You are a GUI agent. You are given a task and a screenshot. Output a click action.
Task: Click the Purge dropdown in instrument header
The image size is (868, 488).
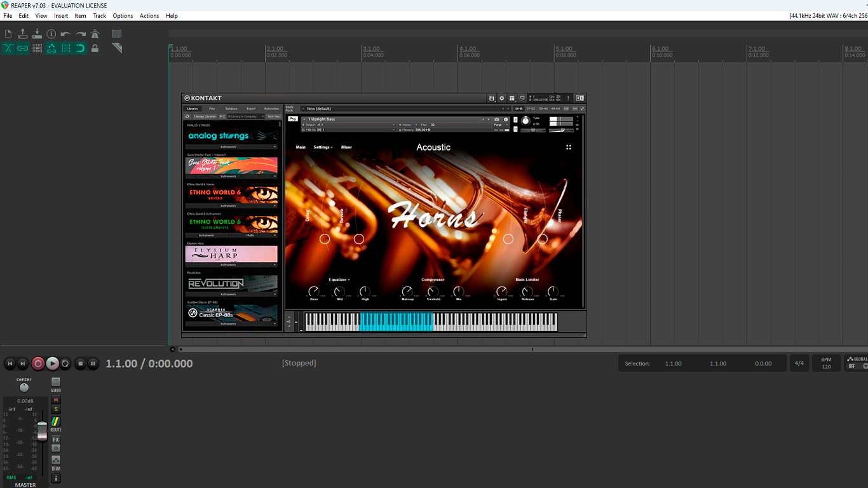[x=501, y=125]
